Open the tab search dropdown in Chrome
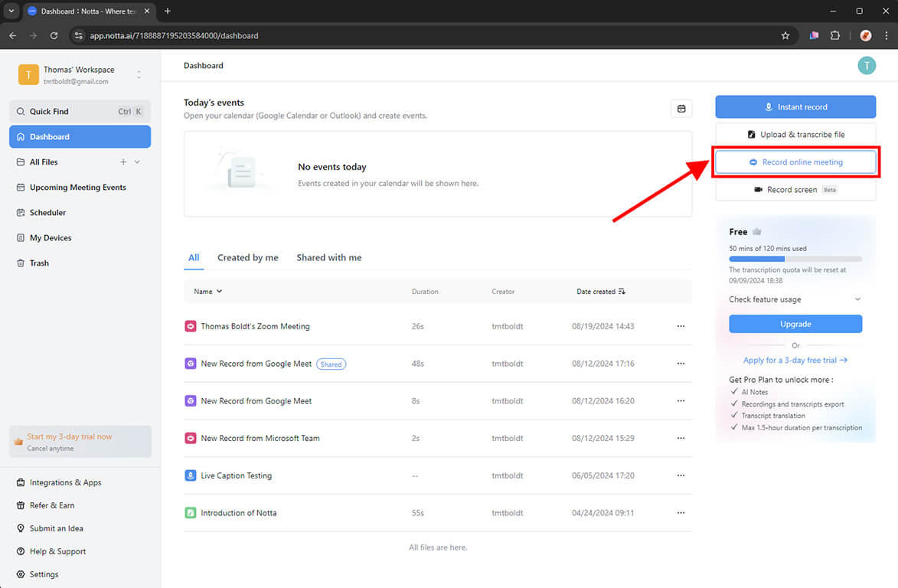898x588 pixels. click(x=11, y=11)
